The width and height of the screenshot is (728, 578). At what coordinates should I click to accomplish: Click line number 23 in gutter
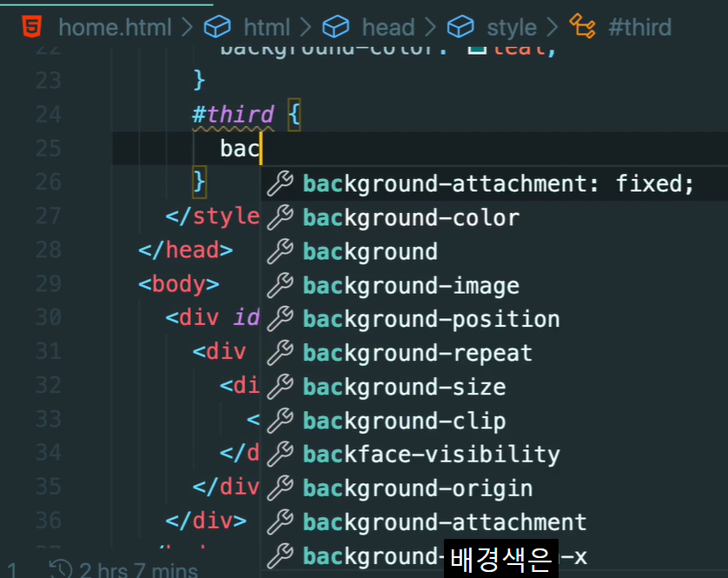click(49, 80)
